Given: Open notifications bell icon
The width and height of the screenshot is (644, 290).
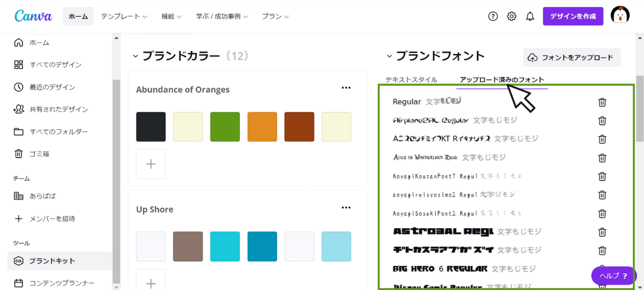Looking at the screenshot, I should (530, 16).
